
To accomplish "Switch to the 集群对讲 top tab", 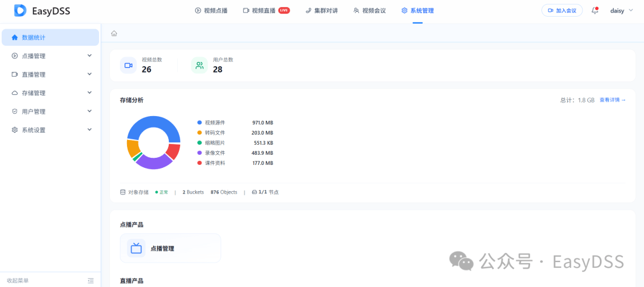I will [x=321, y=11].
